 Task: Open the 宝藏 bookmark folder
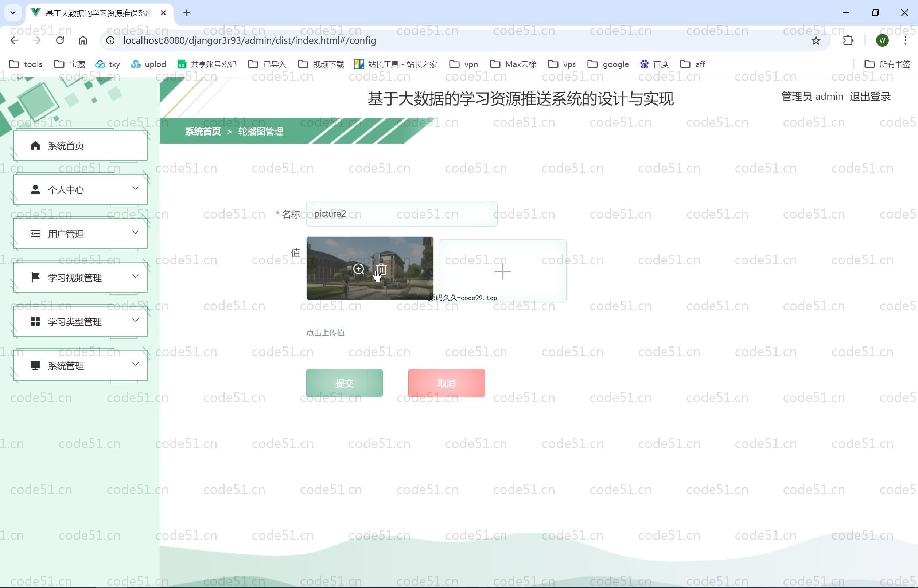[70, 64]
